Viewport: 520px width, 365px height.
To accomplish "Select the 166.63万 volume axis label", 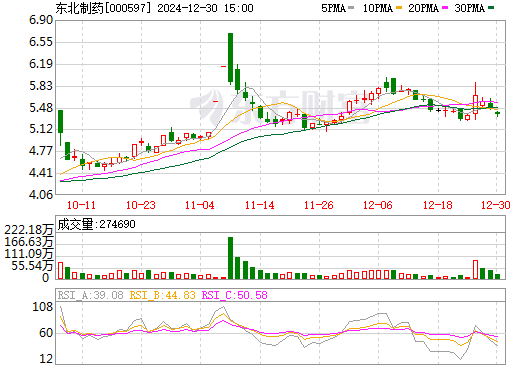I will coord(29,241).
